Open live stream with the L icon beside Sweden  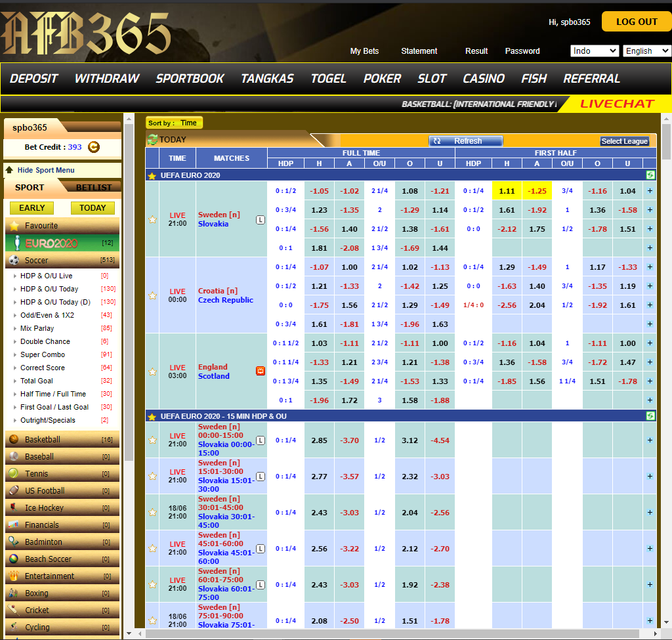click(261, 221)
